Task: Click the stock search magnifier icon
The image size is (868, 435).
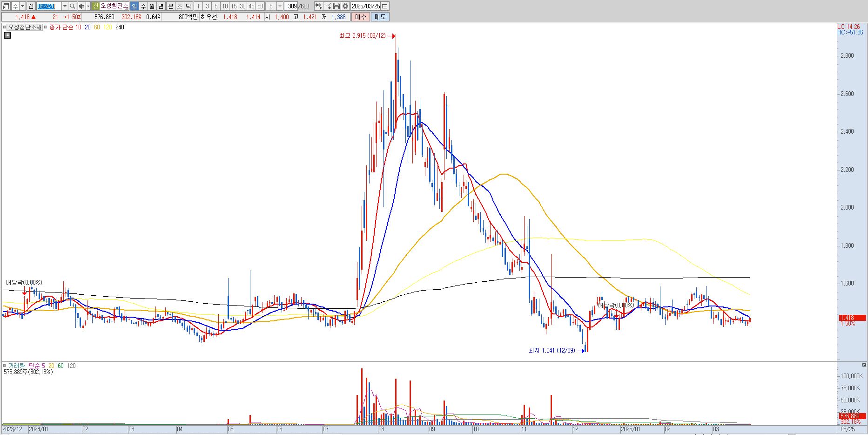Action: [72, 6]
